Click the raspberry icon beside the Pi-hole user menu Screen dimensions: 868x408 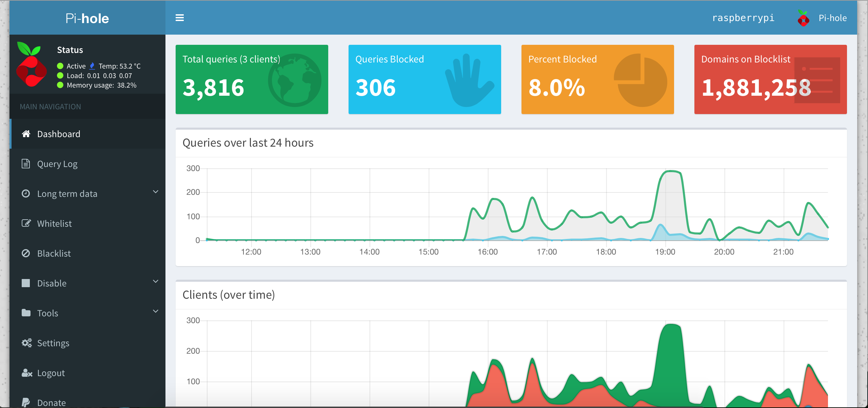tap(803, 18)
